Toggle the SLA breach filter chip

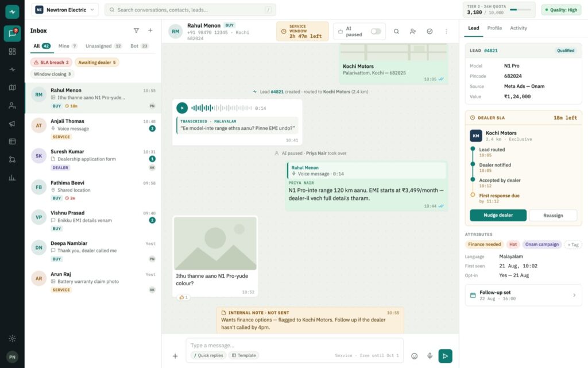pyautogui.click(x=51, y=62)
